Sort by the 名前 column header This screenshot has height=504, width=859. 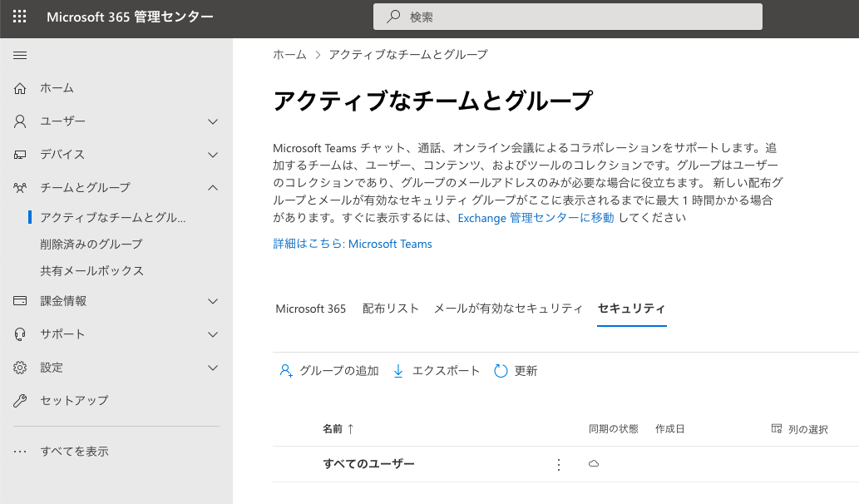[x=332, y=429]
